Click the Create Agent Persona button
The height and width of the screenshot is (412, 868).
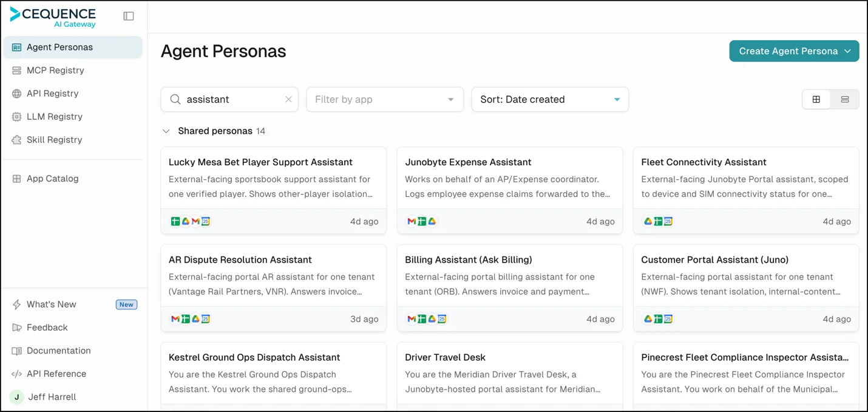(x=794, y=52)
